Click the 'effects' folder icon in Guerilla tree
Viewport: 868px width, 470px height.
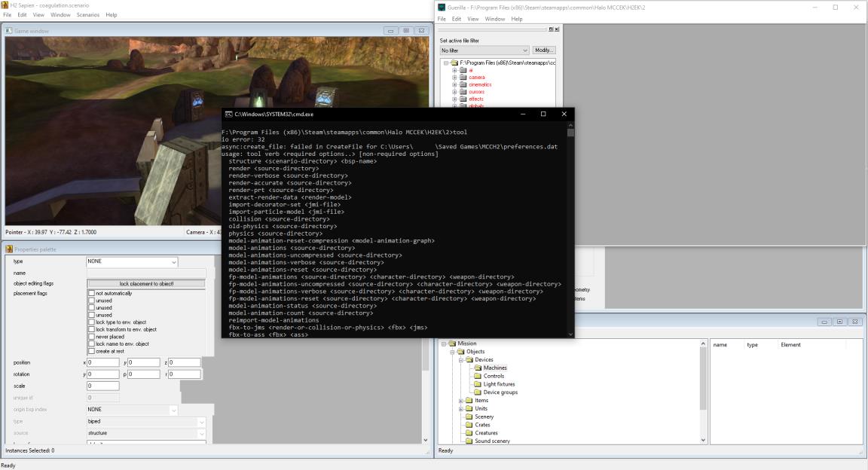463,99
